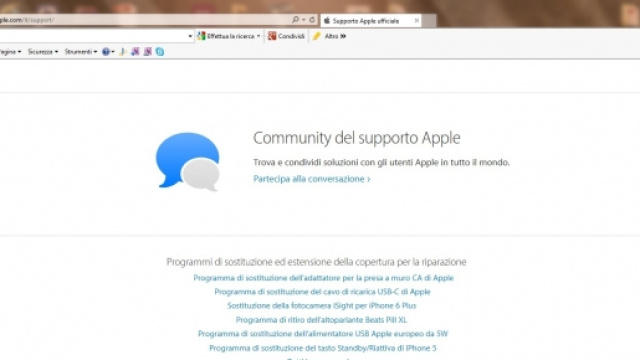Click the Community del supporto Apple heading

coord(357,138)
